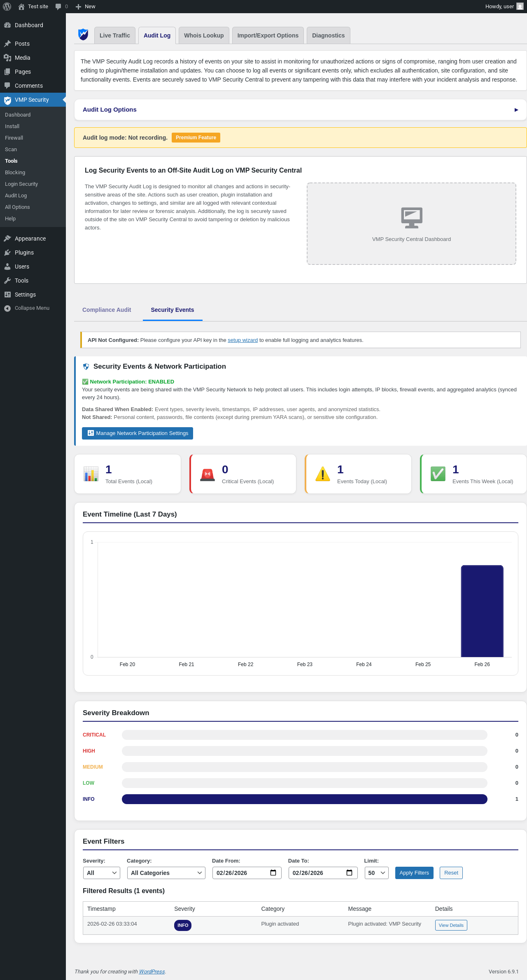The width and height of the screenshot is (527, 980).
Task: Follow the setup wizard link
Action: click(243, 340)
